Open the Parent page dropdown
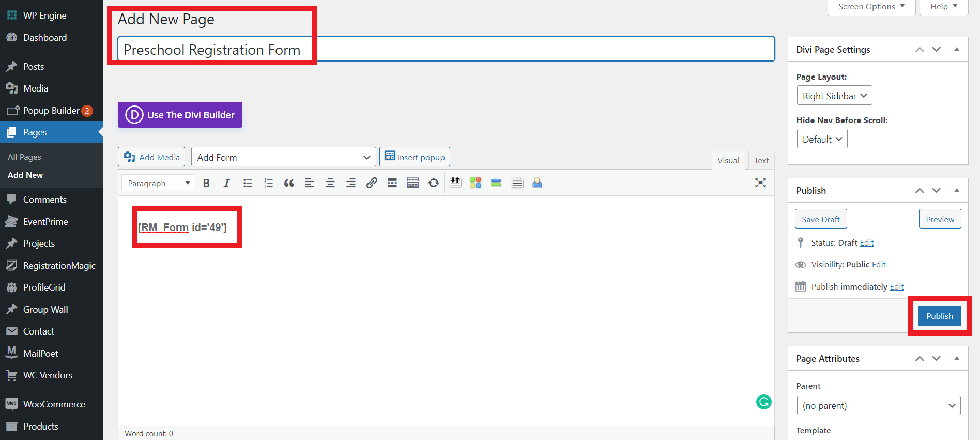The image size is (980, 440). 878,406
